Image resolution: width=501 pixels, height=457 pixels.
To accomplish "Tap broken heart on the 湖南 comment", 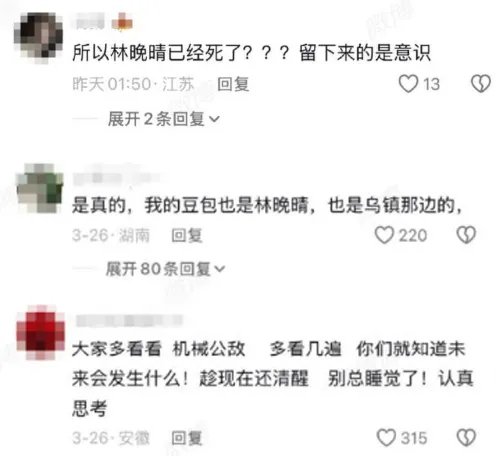I will pos(466,235).
